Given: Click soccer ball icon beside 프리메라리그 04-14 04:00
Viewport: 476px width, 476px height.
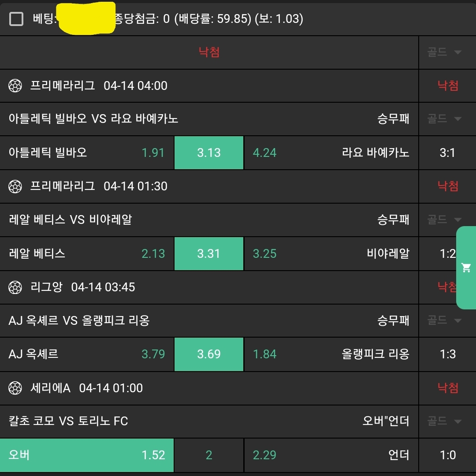Looking at the screenshot, I should 15,86.
